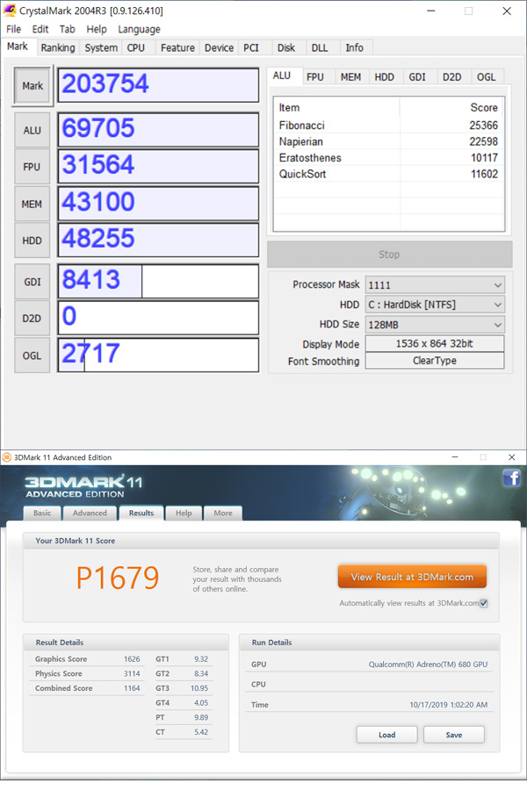
Task: Select the Eratosthenes row in score list
Action: 388,158
